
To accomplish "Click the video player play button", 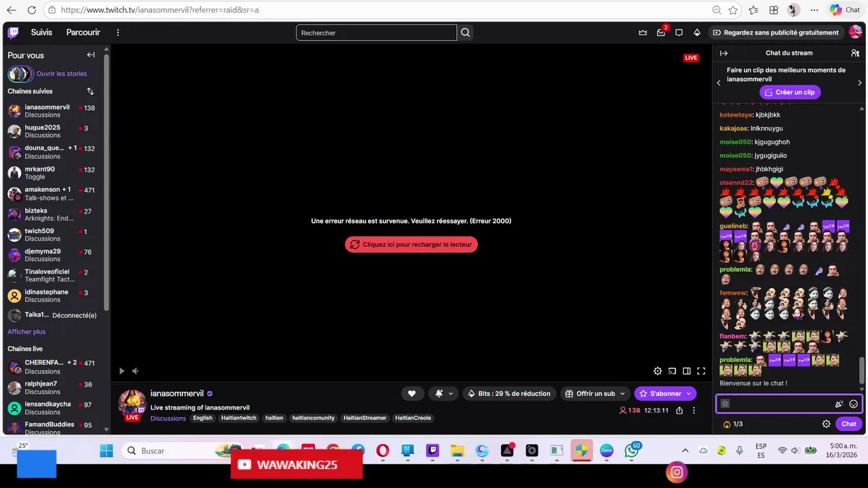I will click(121, 371).
